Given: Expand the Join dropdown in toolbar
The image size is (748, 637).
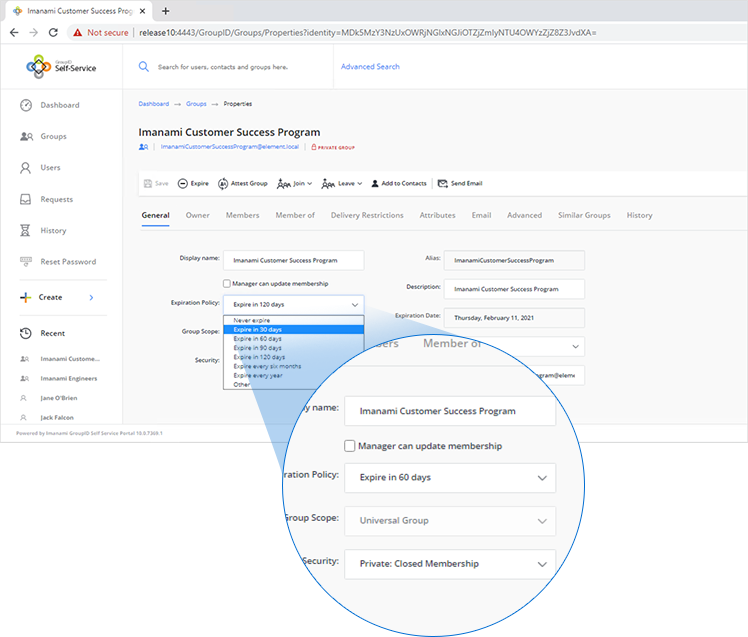Looking at the screenshot, I should pyautogui.click(x=295, y=184).
